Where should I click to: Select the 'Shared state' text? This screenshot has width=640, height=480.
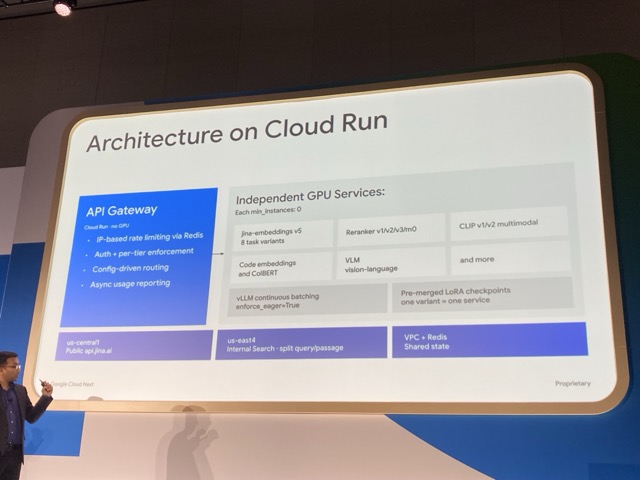[427, 347]
